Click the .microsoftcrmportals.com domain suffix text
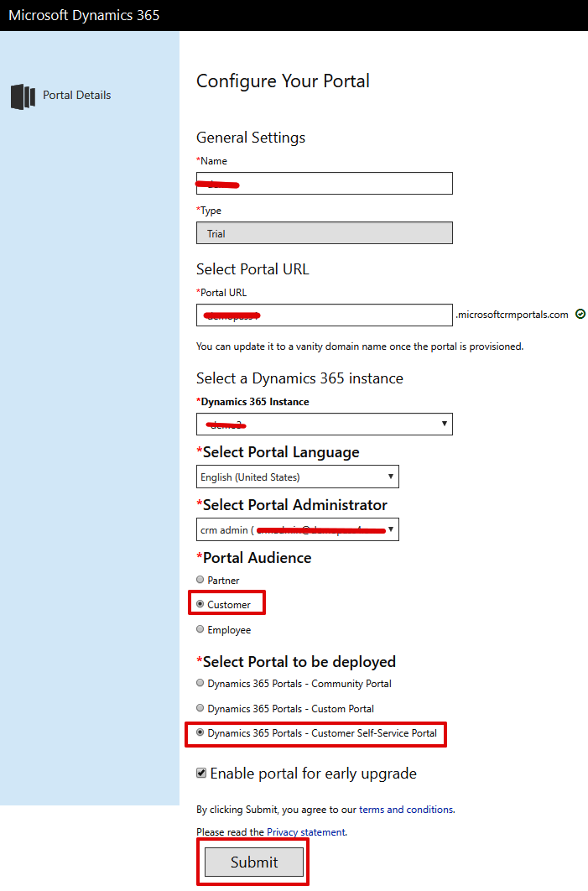The image size is (588, 891). (x=512, y=315)
